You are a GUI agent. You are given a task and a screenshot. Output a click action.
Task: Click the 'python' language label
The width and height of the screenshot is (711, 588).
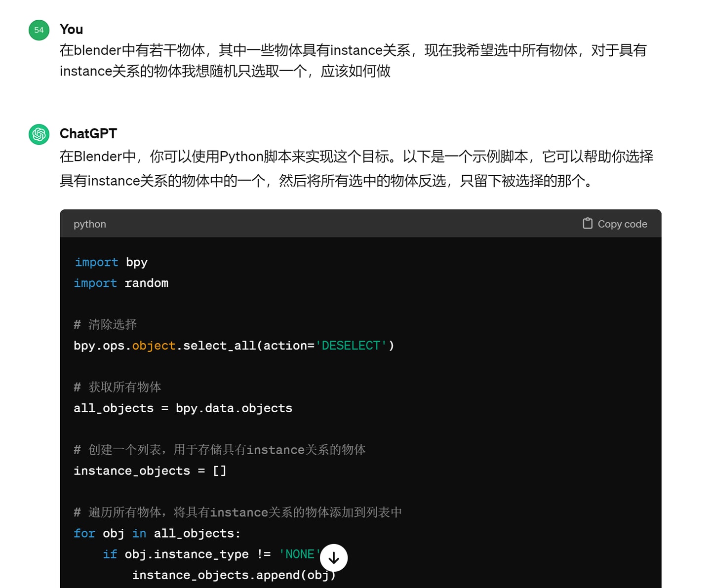pos(90,224)
